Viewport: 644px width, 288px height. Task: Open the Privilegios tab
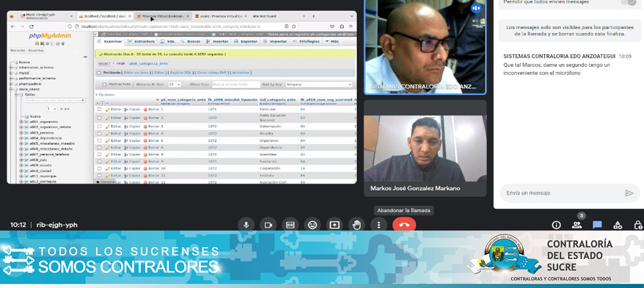click(306, 42)
